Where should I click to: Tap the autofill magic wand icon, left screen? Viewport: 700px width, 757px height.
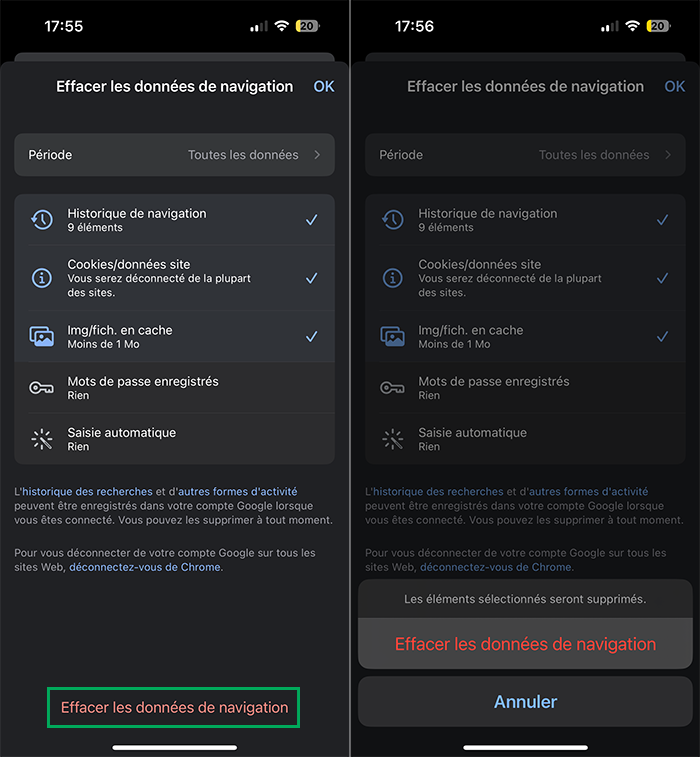pos(42,439)
